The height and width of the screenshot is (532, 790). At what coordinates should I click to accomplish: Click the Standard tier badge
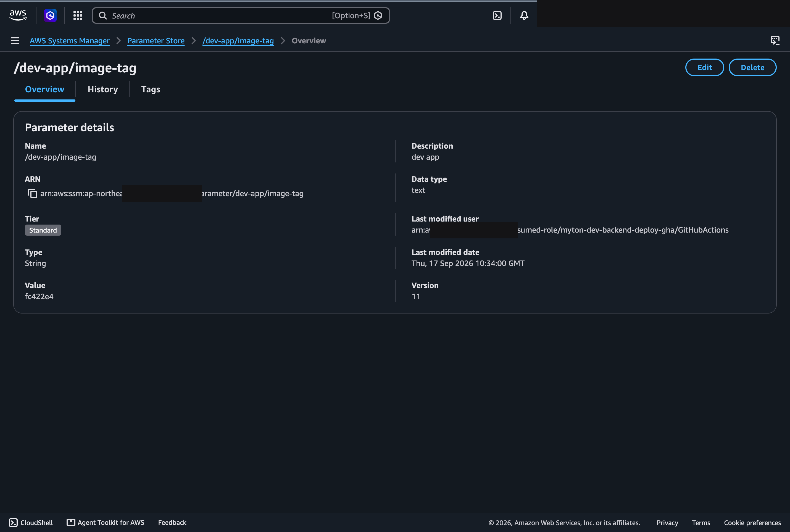[43, 230]
